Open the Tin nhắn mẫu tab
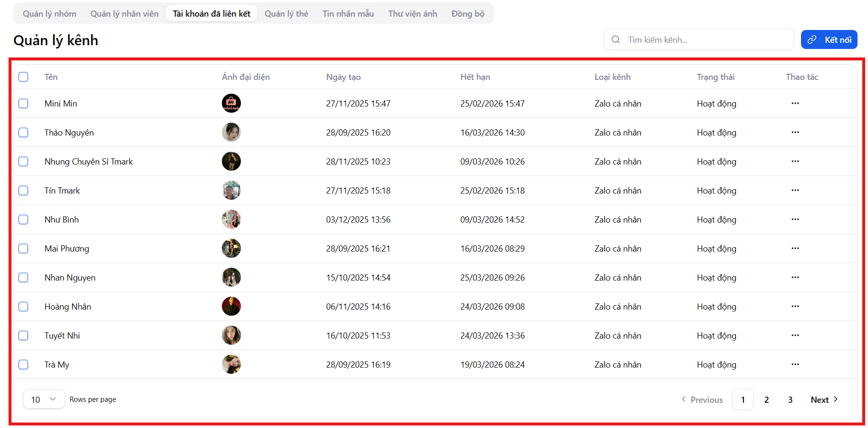Image resolution: width=868 pixels, height=428 pixels. click(348, 14)
